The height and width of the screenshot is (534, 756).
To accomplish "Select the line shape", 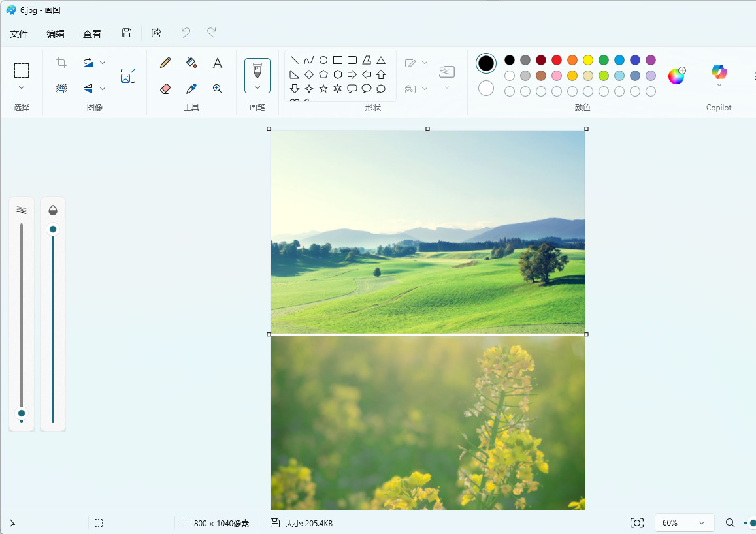I will [x=295, y=60].
